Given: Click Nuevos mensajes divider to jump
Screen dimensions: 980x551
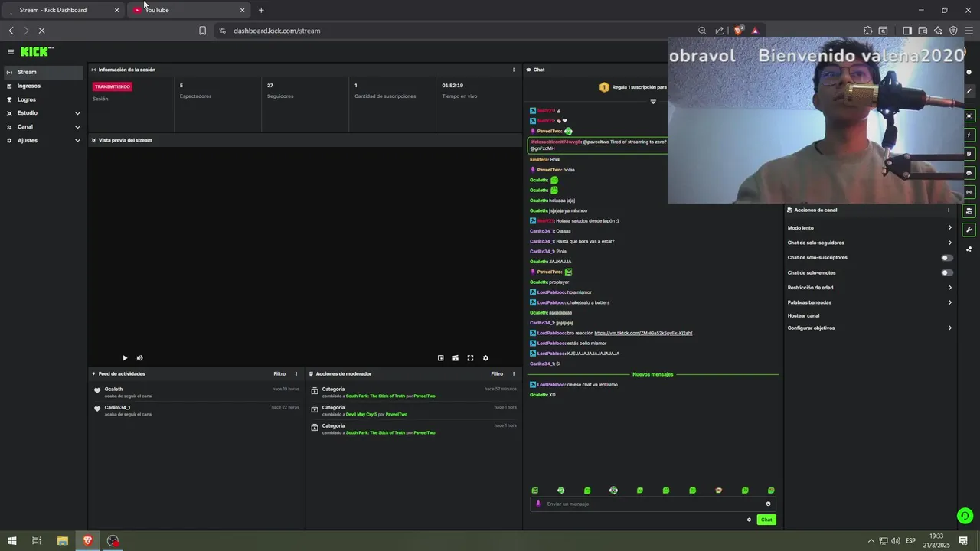Looking at the screenshot, I should (x=653, y=374).
